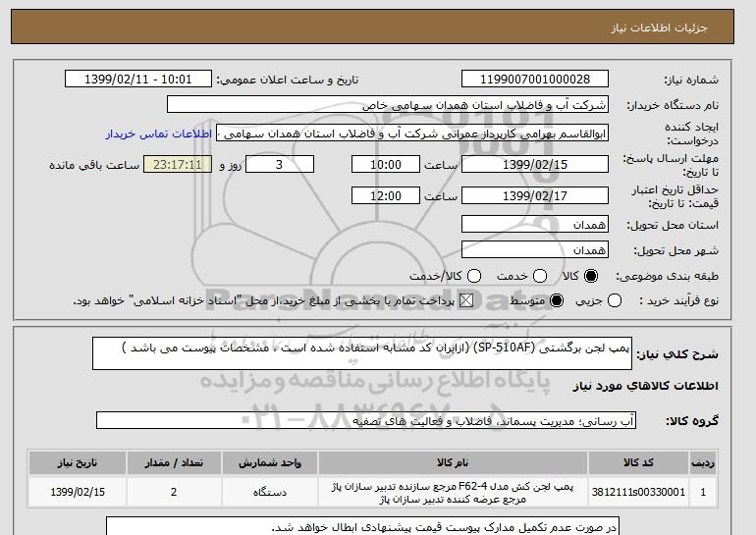756x535 pixels.
Task: Click the تاریخ نیاز column header
Action: (78, 462)
